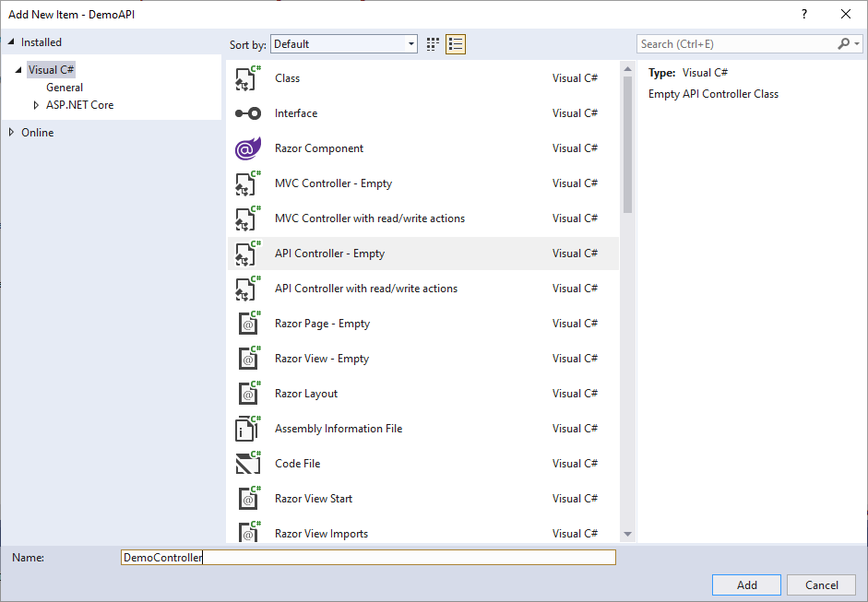Expand the ASP.NET Core tree node

pos(37,105)
